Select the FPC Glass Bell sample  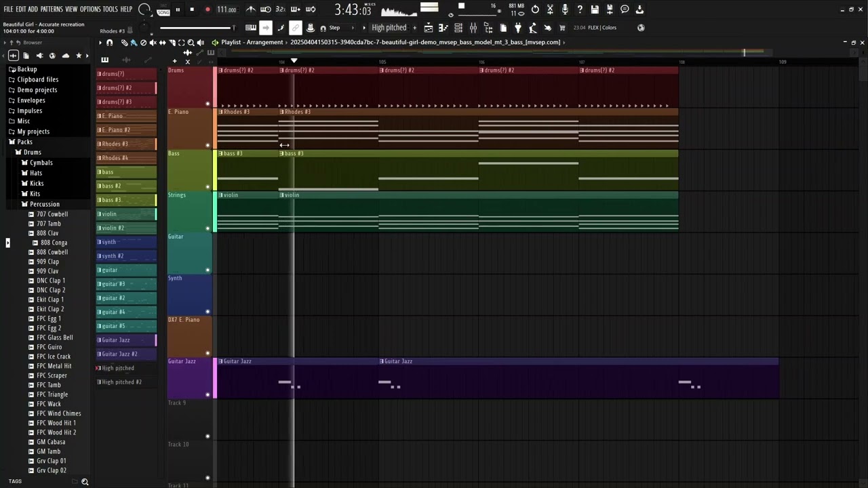[x=55, y=338]
